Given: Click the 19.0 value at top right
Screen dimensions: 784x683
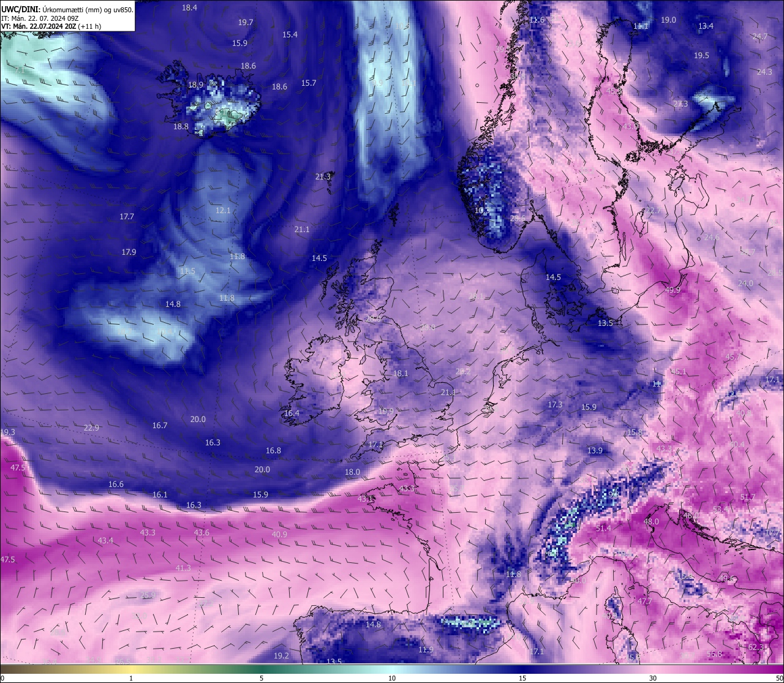Looking at the screenshot, I should click(x=668, y=20).
